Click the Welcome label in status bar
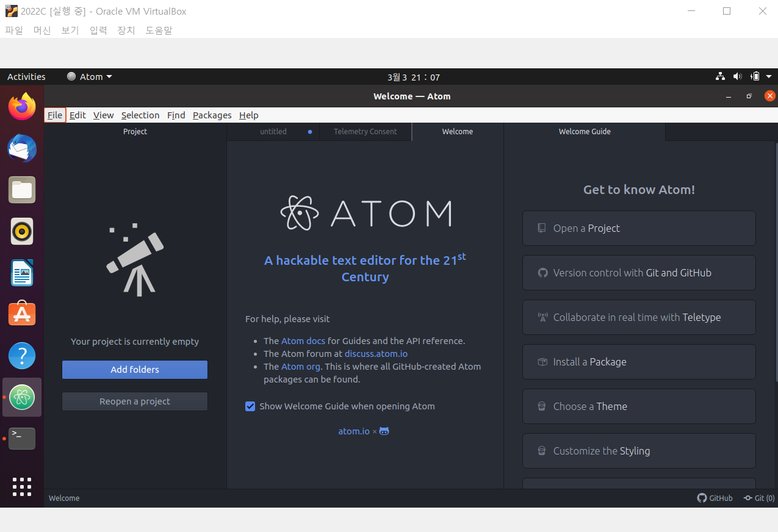778x532 pixels. pyautogui.click(x=64, y=498)
